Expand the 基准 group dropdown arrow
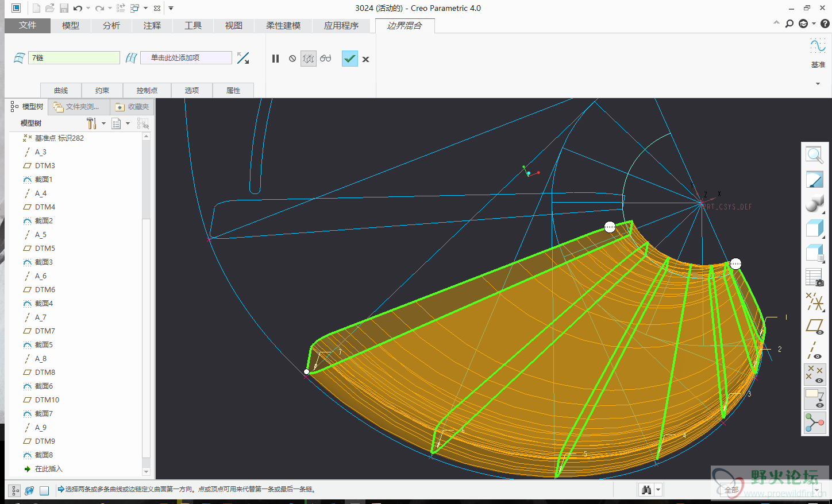832x504 pixels. pyautogui.click(x=818, y=84)
